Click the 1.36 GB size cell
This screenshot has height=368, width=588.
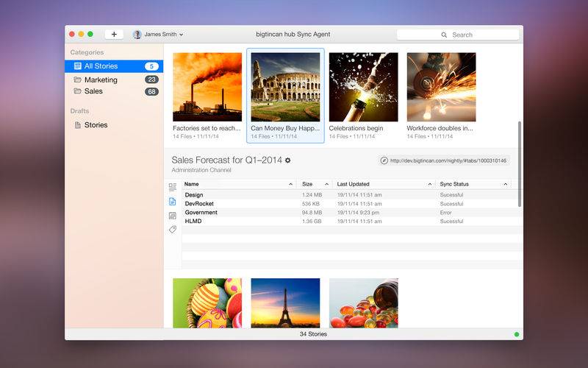click(x=312, y=222)
